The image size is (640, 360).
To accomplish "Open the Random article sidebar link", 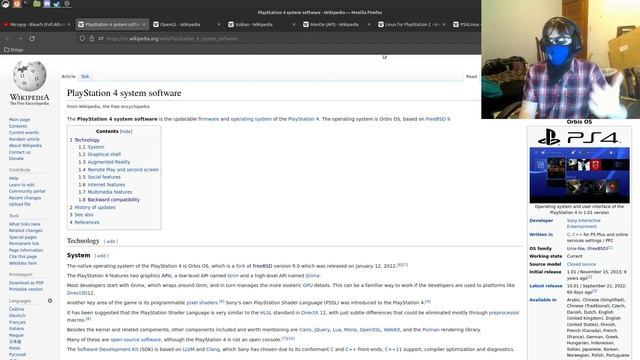I will tap(24, 139).
